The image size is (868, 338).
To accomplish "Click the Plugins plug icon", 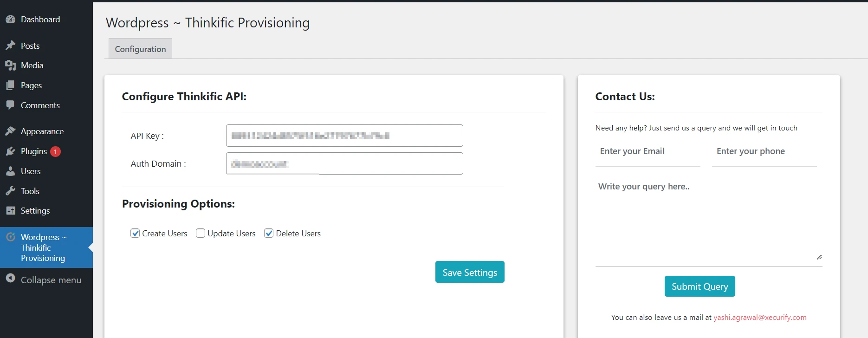I will pyautogui.click(x=10, y=151).
